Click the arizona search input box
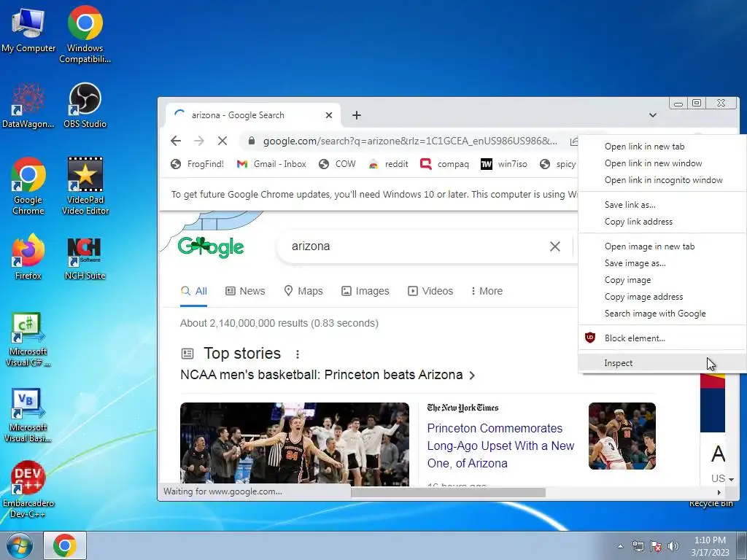Image resolution: width=747 pixels, height=560 pixels. point(414,246)
